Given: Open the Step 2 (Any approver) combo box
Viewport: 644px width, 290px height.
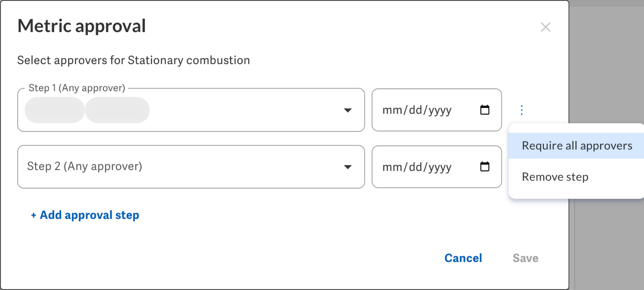Looking at the screenshot, I should point(191,167).
